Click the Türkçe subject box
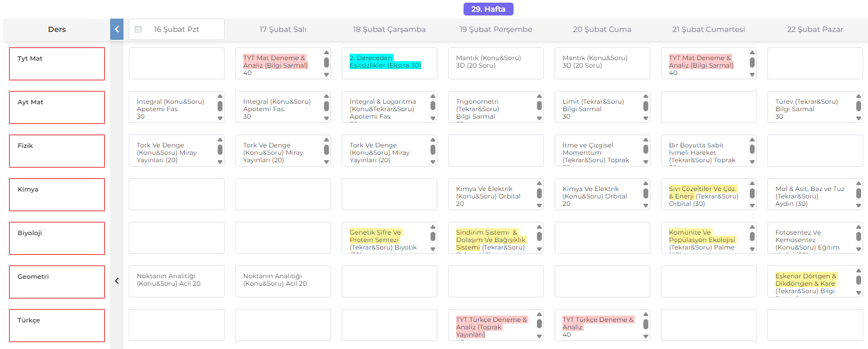This screenshot has height=349, width=868. tap(57, 326)
